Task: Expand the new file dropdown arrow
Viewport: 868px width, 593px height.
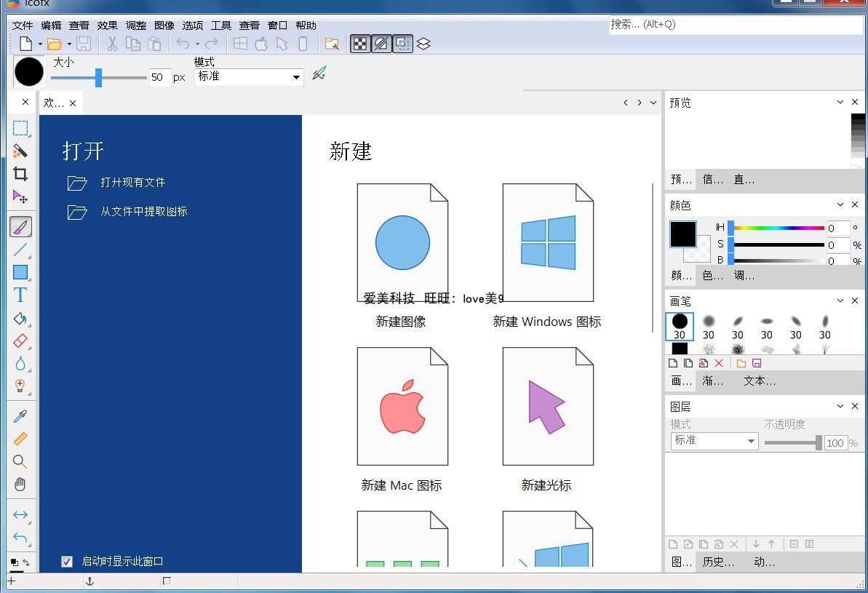Action: [40, 44]
